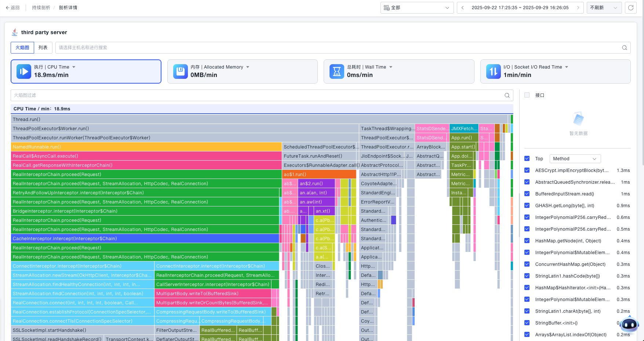The height and width of the screenshot is (341, 644).
Task: Click the 火焰图过滤 filter input field
Action: (x=257, y=95)
